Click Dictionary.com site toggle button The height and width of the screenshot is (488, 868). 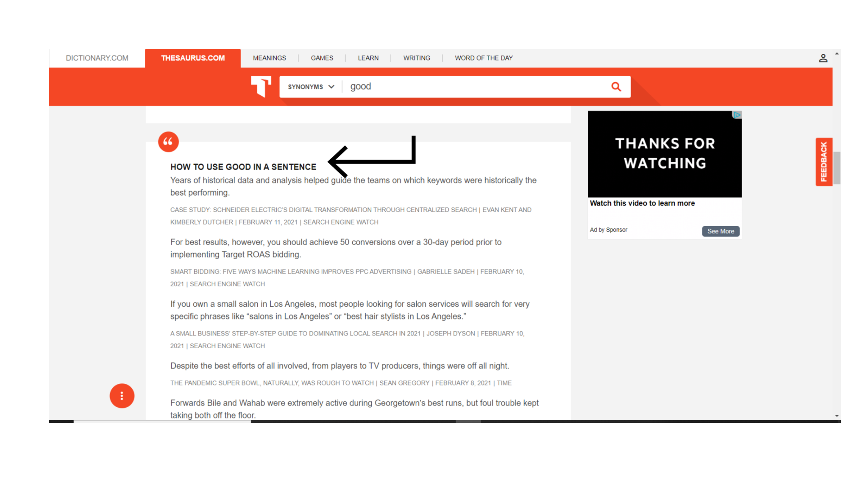97,58
